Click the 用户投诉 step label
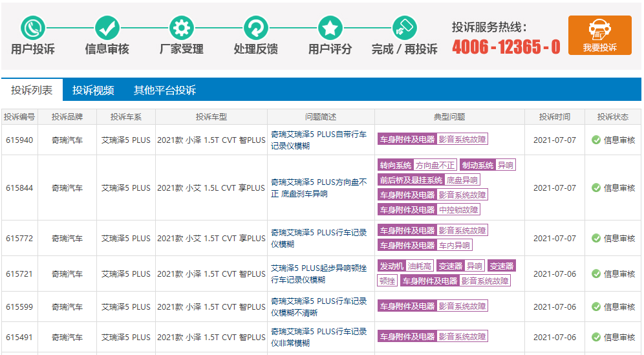 [33, 49]
